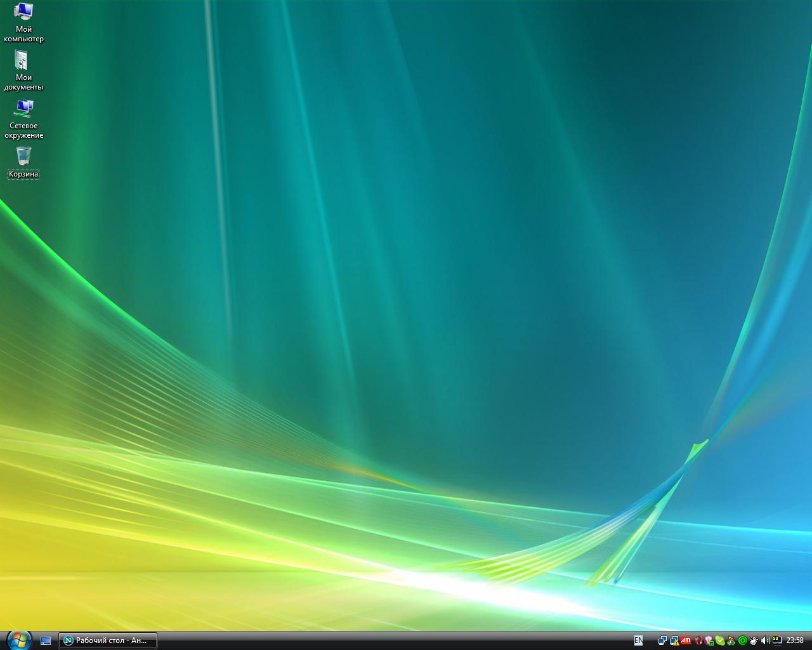Screen dimensions: 812x650
Task: Click the ATI tray icon
Action: [x=686, y=640]
